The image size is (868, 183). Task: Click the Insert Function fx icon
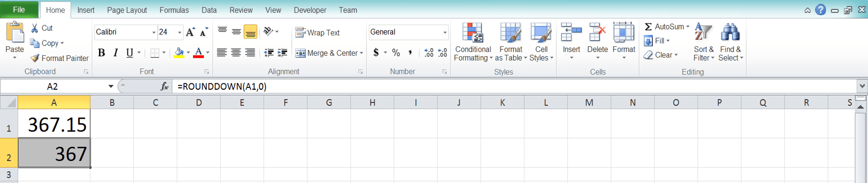click(165, 86)
